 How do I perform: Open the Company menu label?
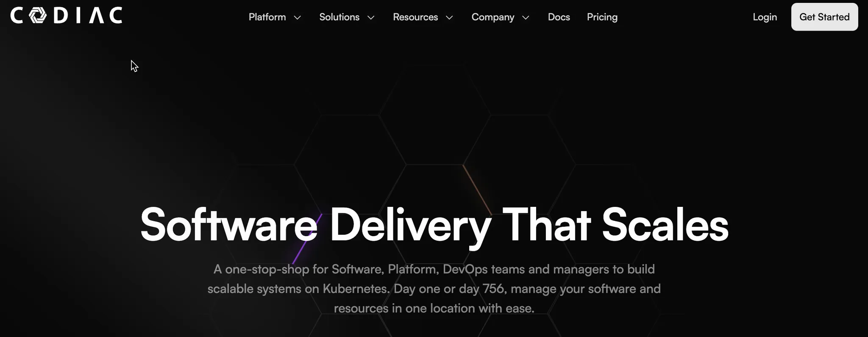[x=492, y=17]
